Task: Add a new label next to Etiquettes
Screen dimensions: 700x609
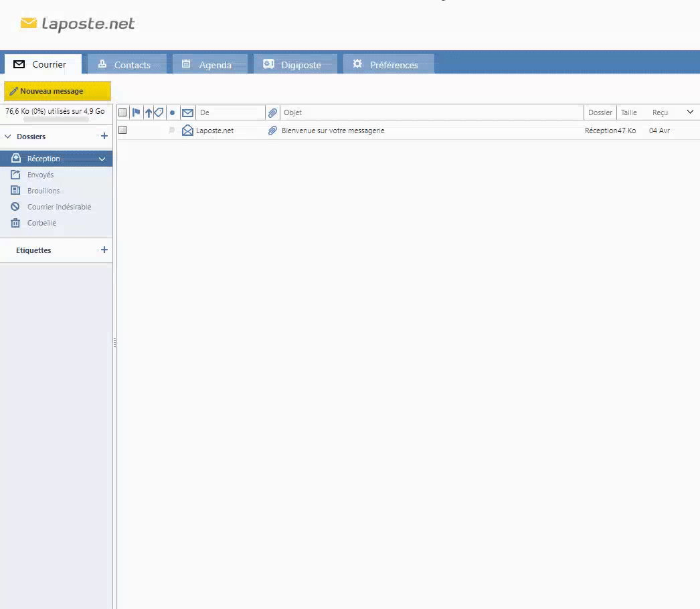Action: click(x=104, y=250)
